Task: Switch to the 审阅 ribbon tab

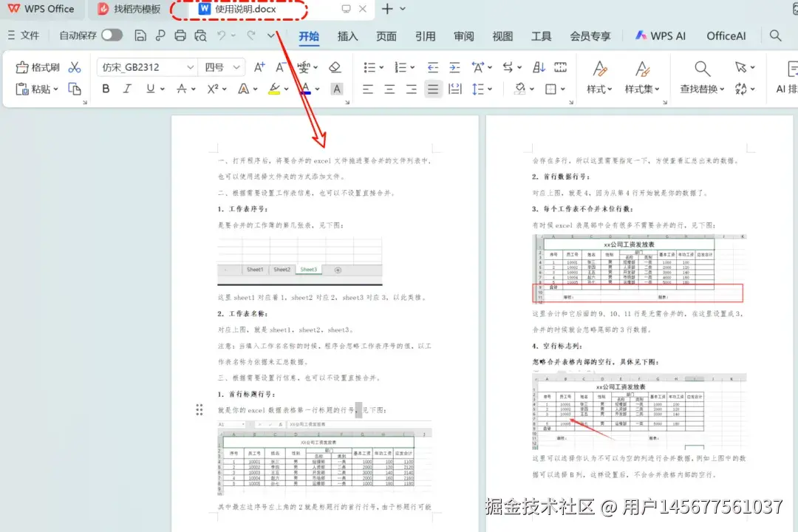Action: (463, 36)
